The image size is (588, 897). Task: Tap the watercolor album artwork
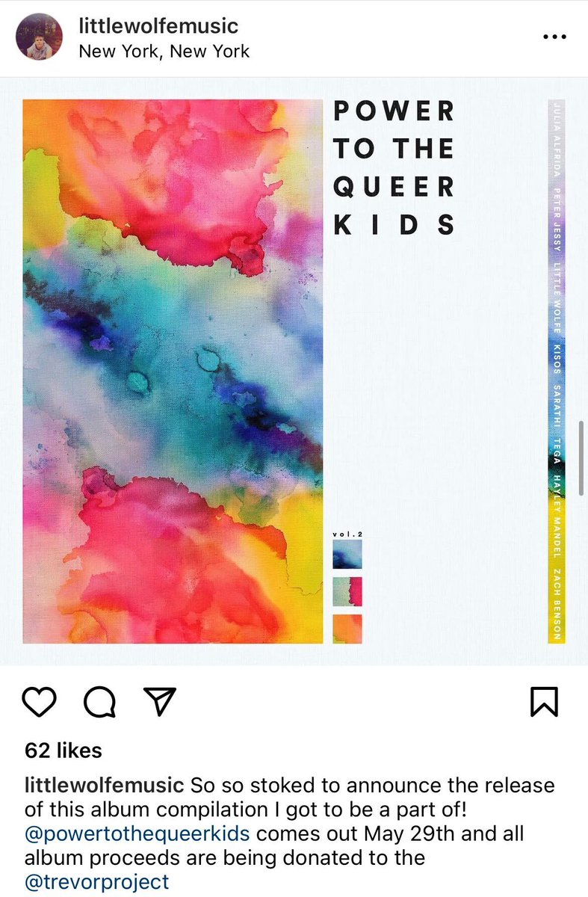coord(173,372)
